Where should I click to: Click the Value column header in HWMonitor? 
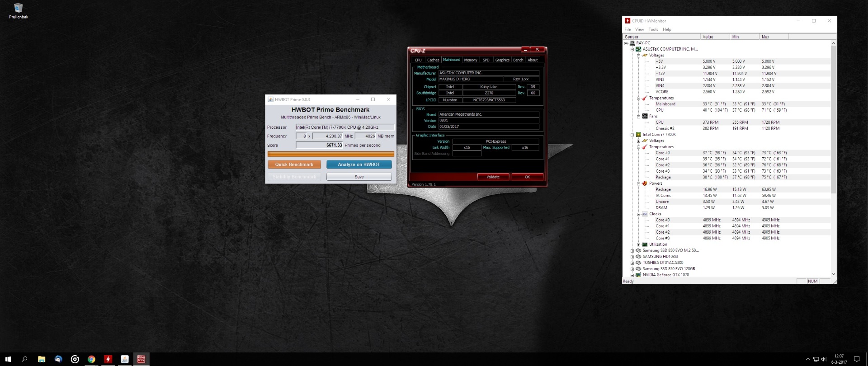pos(715,37)
